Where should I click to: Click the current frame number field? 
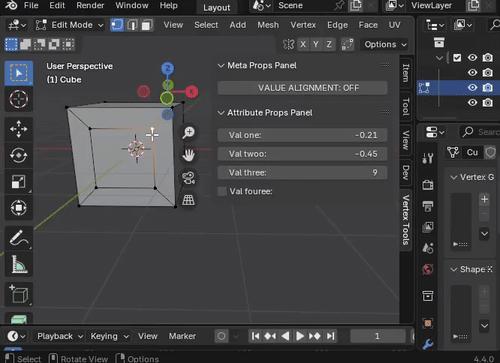point(377,336)
